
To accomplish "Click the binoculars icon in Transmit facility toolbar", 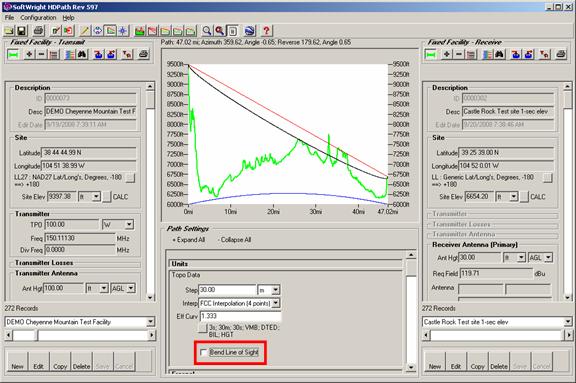I will (82, 55).
